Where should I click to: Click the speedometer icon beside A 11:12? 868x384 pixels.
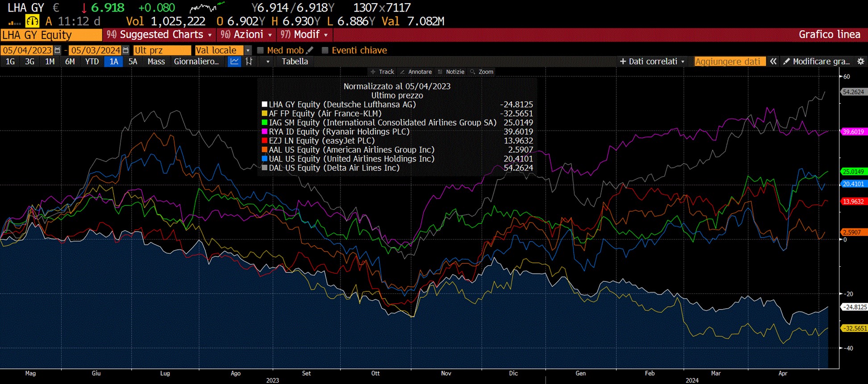coord(32,21)
